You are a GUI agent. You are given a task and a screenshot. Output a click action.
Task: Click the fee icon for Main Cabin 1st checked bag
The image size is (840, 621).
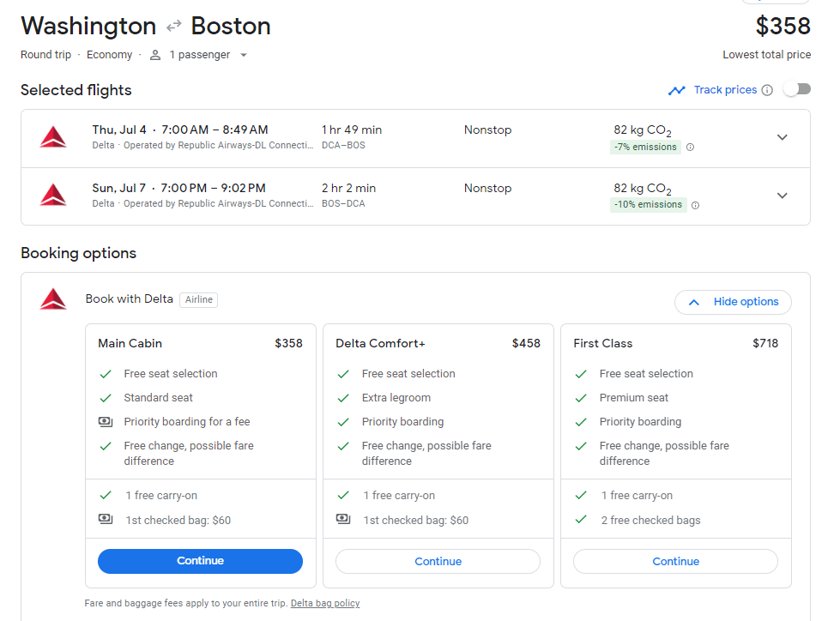pyautogui.click(x=106, y=519)
